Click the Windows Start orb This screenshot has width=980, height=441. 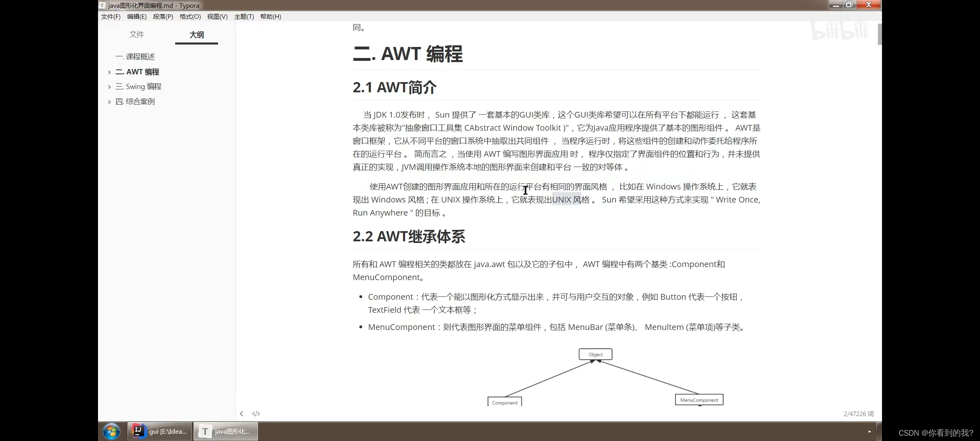click(111, 431)
